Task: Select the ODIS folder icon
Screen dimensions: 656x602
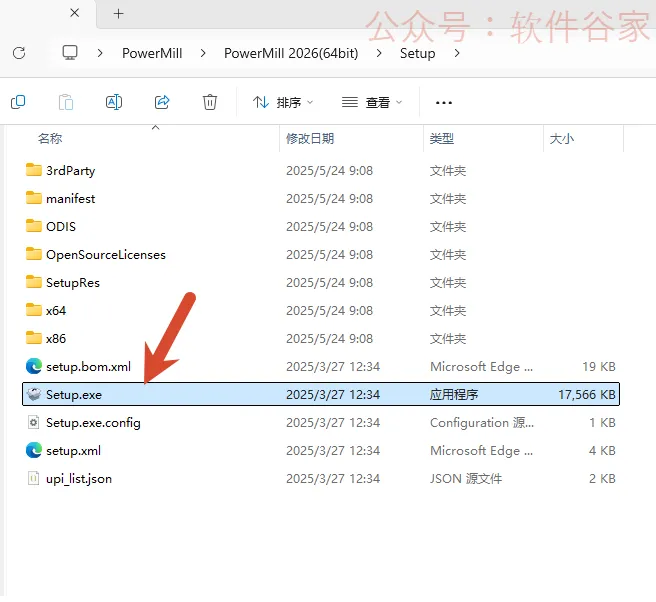Action: pyautogui.click(x=33, y=226)
